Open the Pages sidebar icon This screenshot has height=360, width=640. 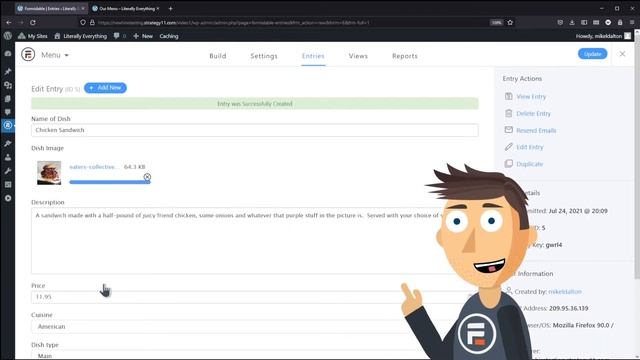click(7, 99)
